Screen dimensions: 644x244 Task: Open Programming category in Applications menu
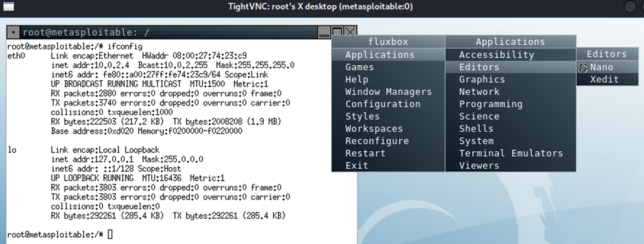pyautogui.click(x=510, y=104)
